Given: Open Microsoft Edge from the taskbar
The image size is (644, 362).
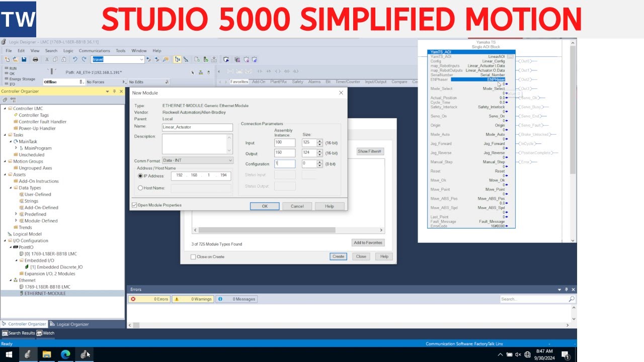Looking at the screenshot, I should (65, 354).
